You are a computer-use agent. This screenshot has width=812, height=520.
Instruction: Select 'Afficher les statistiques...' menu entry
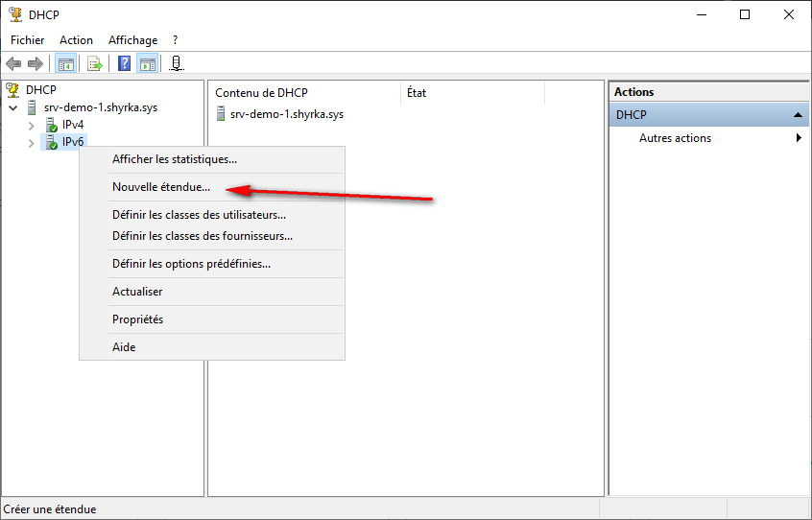[175, 159]
